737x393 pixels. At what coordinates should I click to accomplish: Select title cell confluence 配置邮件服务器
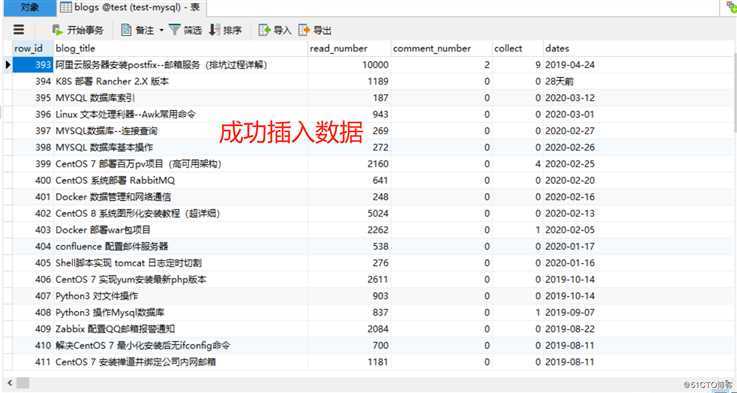tap(180, 246)
